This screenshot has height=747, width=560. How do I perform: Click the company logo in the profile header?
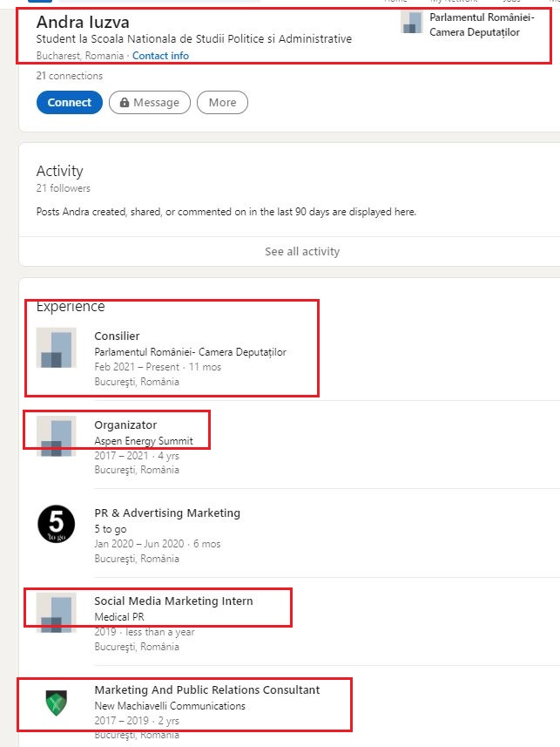coord(412,23)
